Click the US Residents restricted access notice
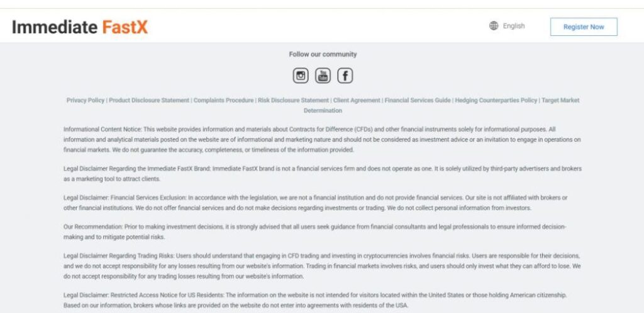Image resolution: width=644 pixels, height=313 pixels. 322,300
